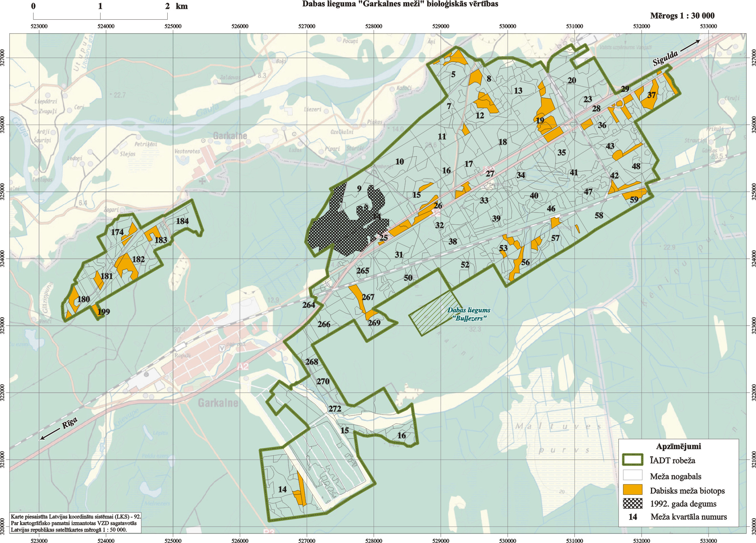Click the orange Dabisks meža biotops legend swatch
Image resolution: width=756 pixels, height=543 pixels.
tap(632, 490)
